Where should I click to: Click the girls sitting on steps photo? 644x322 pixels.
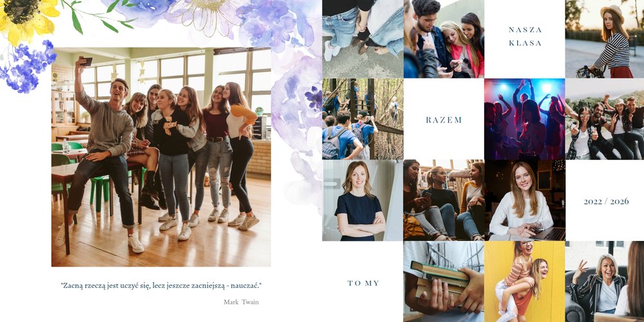tap(444, 200)
